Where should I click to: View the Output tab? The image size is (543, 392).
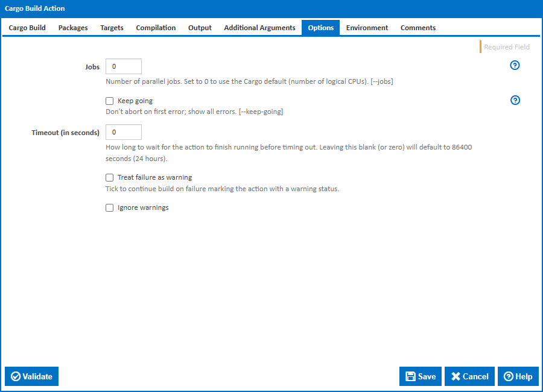tap(200, 27)
